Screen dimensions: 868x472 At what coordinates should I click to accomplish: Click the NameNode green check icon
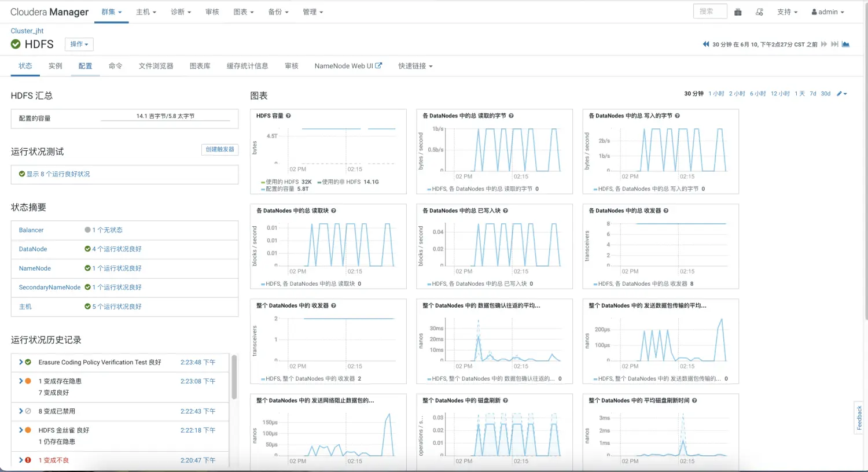pyautogui.click(x=87, y=268)
